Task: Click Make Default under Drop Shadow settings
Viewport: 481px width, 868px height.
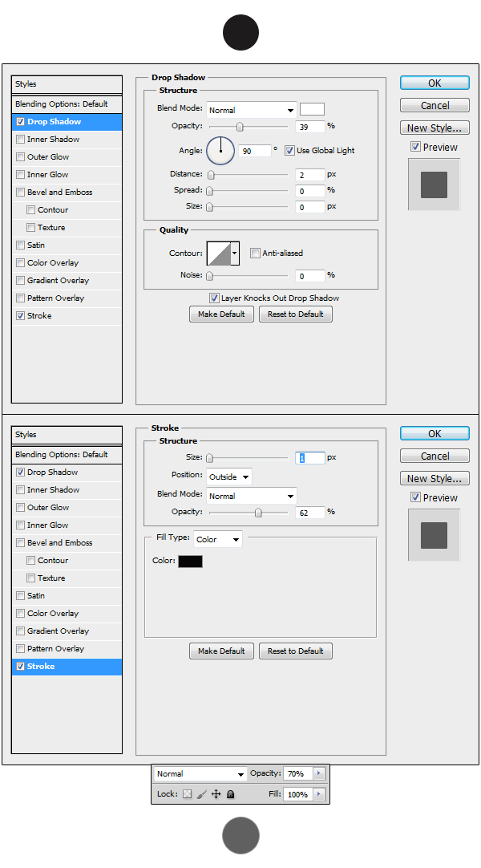Action: (x=222, y=314)
